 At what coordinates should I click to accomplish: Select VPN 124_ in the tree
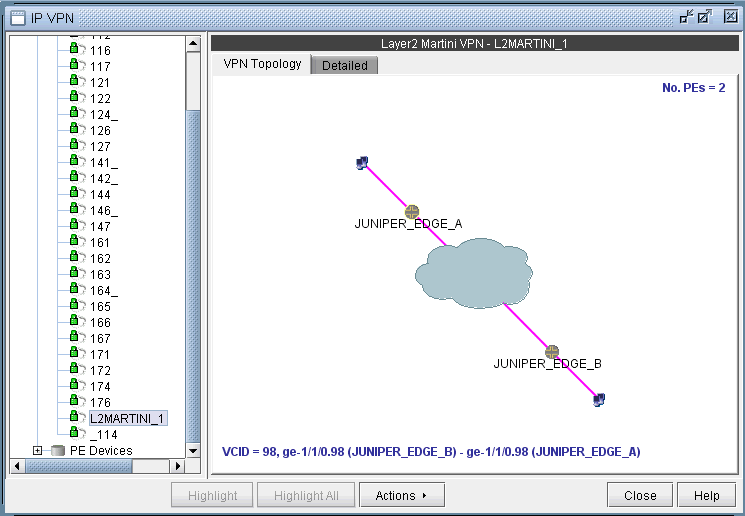[x=104, y=115]
